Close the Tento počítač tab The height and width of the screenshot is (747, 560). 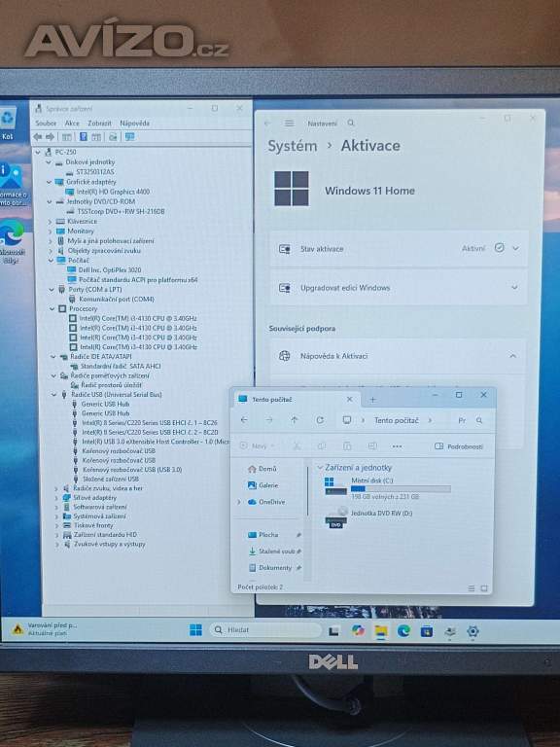[350, 399]
